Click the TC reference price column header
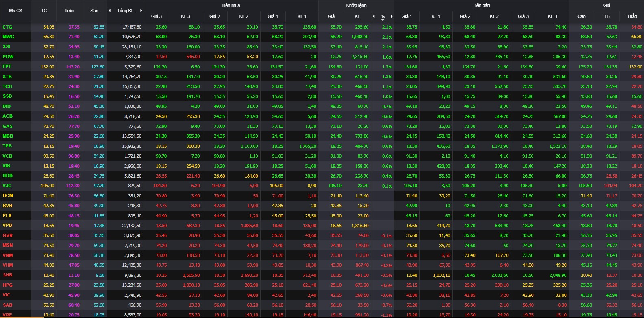The image size is (644, 318). tap(44, 11)
